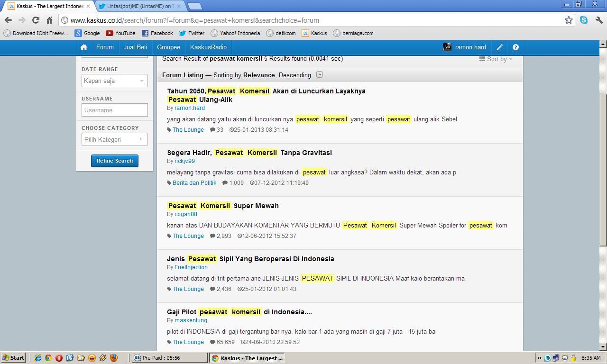Open a new browser tab
The height and width of the screenshot is (364, 607).
[x=194, y=6]
